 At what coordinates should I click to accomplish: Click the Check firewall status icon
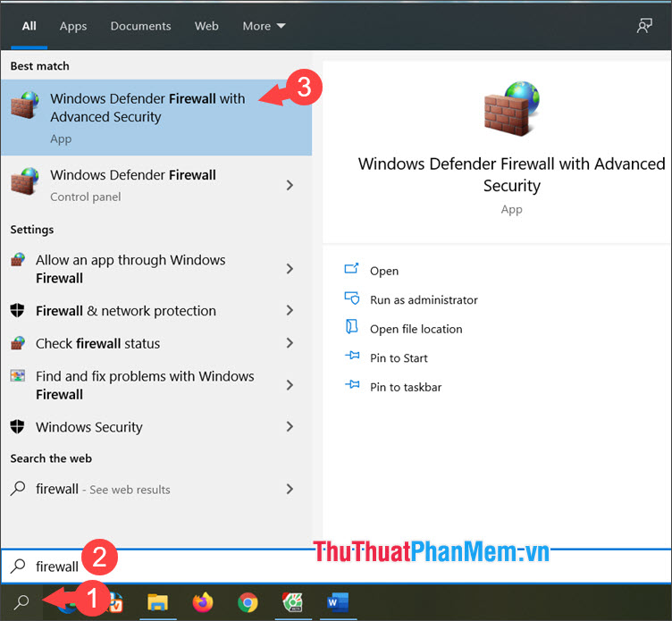[x=18, y=343]
